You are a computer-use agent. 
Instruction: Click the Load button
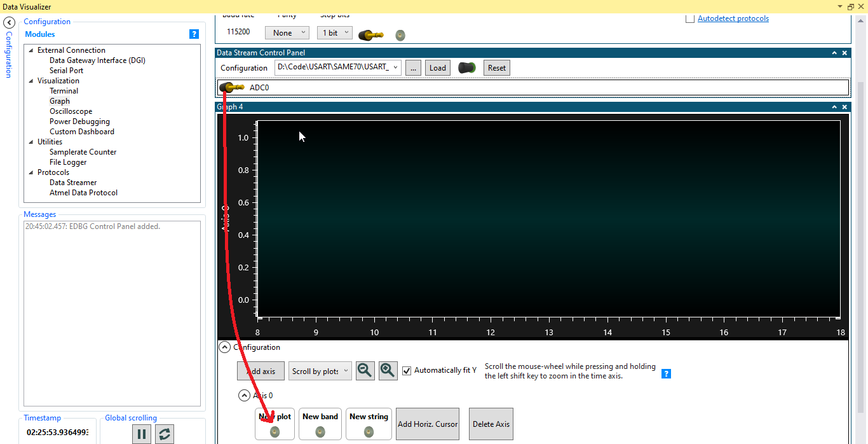pos(438,68)
